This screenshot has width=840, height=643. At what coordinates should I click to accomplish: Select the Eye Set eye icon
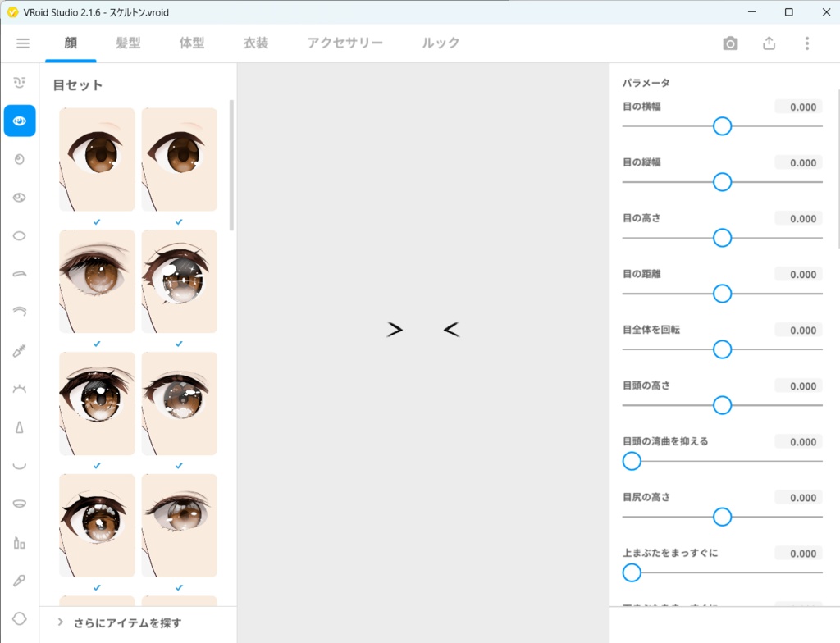(20, 121)
